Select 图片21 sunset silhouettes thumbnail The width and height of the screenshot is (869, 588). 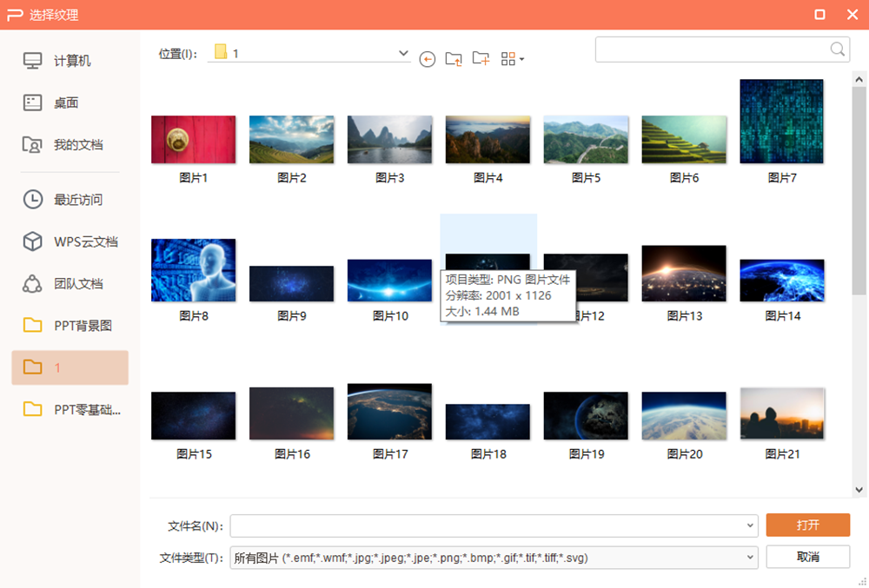coord(782,413)
